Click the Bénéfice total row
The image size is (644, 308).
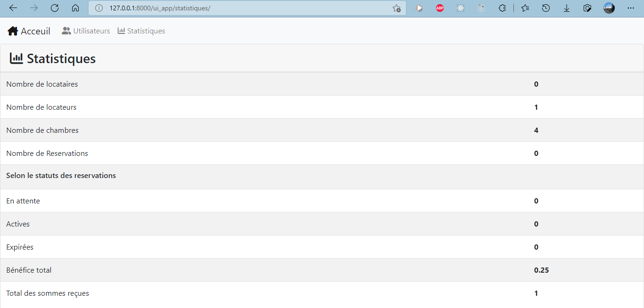pyautogui.click(x=322, y=270)
